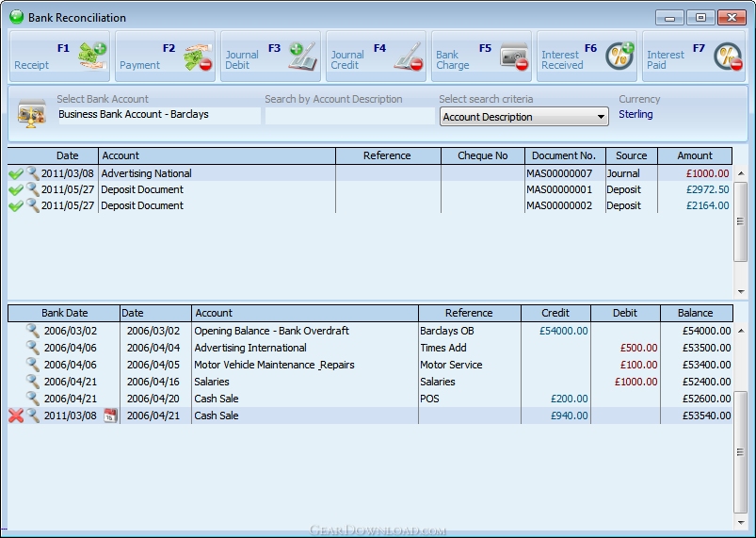
Task: Click Document No. column header
Action: pyautogui.click(x=565, y=155)
